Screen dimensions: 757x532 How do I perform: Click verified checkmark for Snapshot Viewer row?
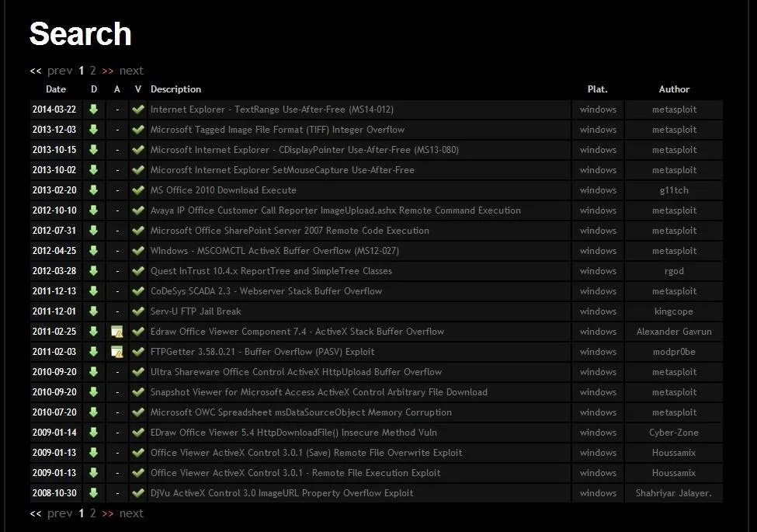click(x=138, y=392)
